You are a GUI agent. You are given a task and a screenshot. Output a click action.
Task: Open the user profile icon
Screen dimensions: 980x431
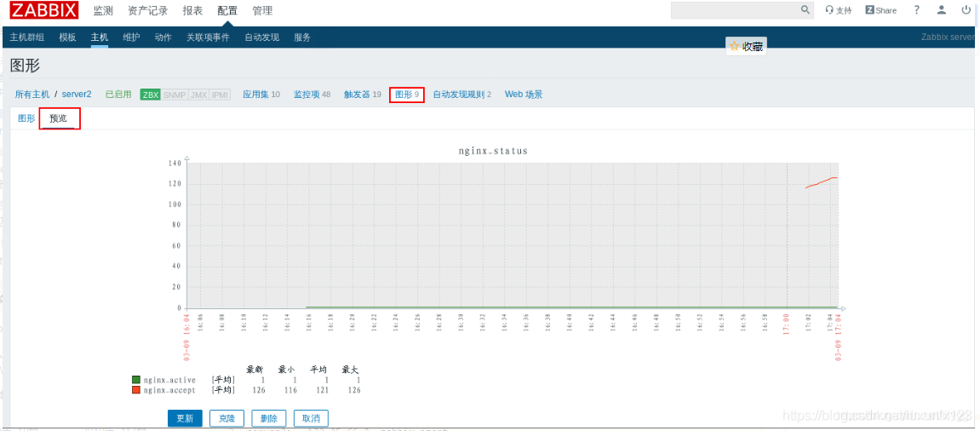[x=941, y=10]
